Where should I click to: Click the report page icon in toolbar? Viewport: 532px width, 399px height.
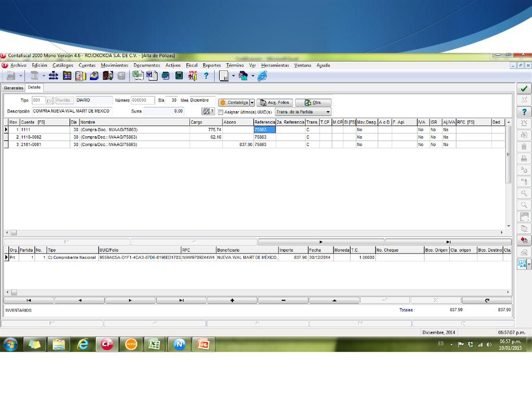223,76
